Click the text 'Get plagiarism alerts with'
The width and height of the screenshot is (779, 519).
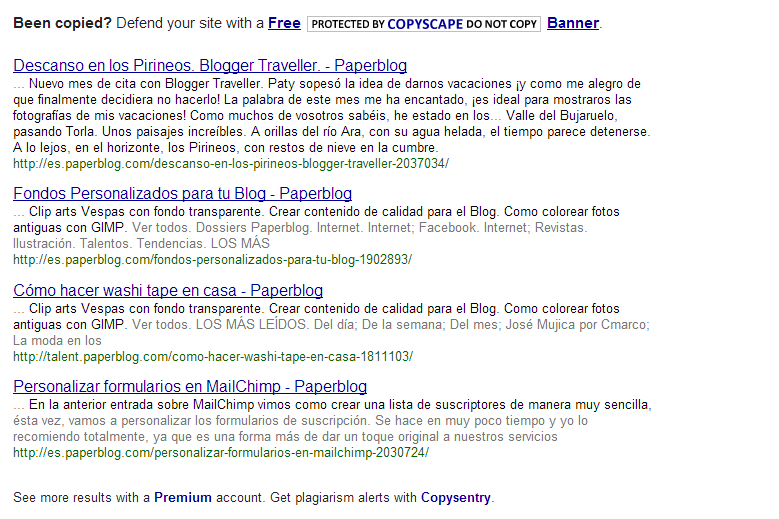pyautogui.click(x=343, y=497)
